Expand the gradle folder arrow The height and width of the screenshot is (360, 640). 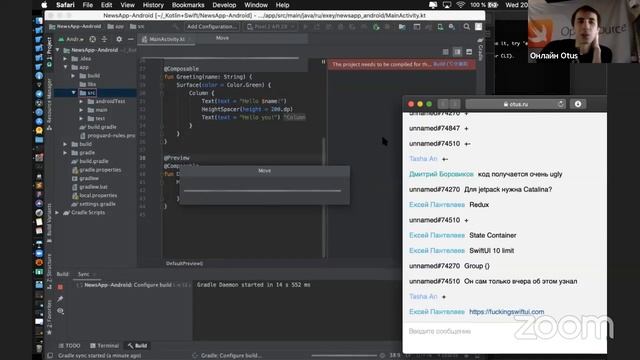tap(65, 153)
